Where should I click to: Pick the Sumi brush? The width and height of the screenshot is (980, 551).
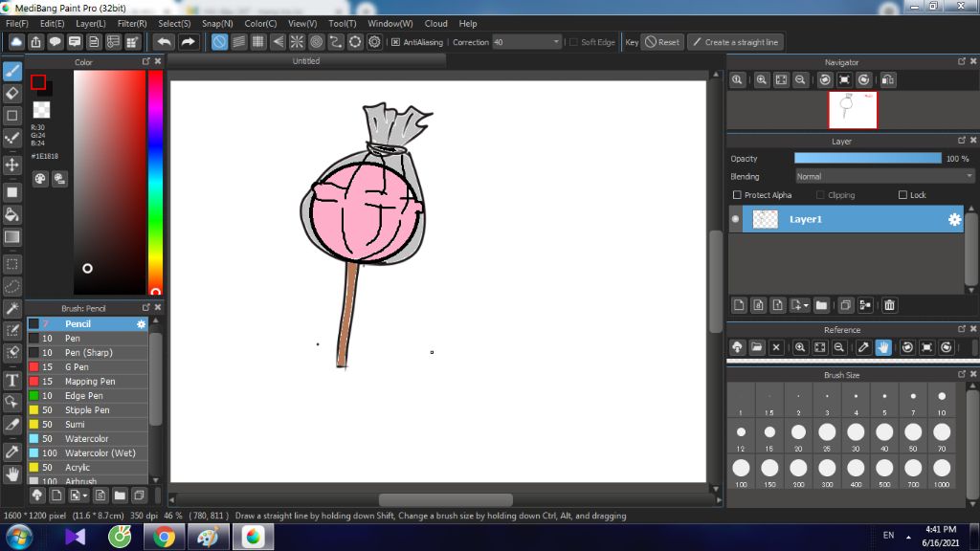click(87, 424)
